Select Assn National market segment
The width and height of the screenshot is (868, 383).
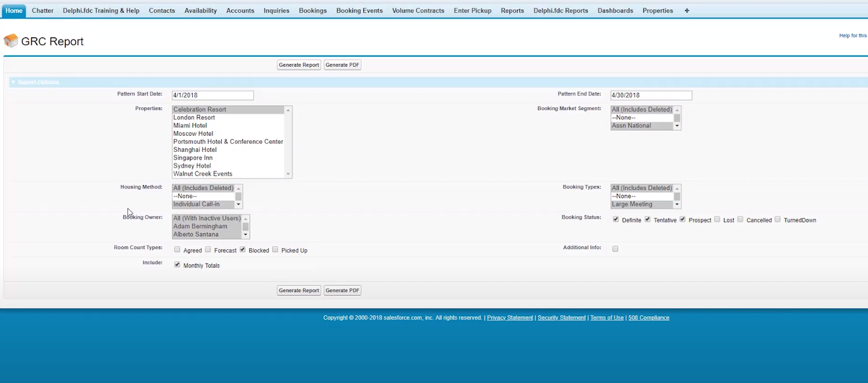point(642,126)
